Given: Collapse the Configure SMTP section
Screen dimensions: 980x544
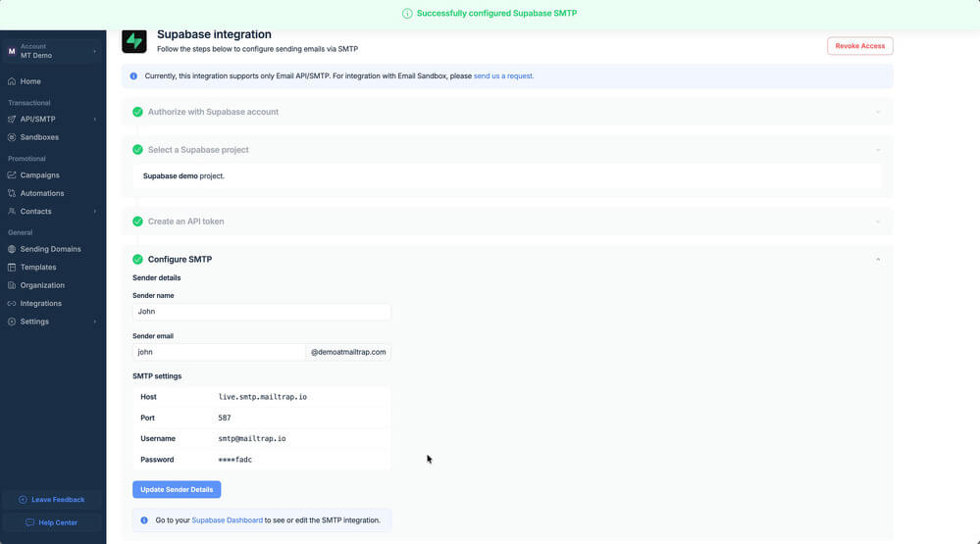Looking at the screenshot, I should (877, 260).
